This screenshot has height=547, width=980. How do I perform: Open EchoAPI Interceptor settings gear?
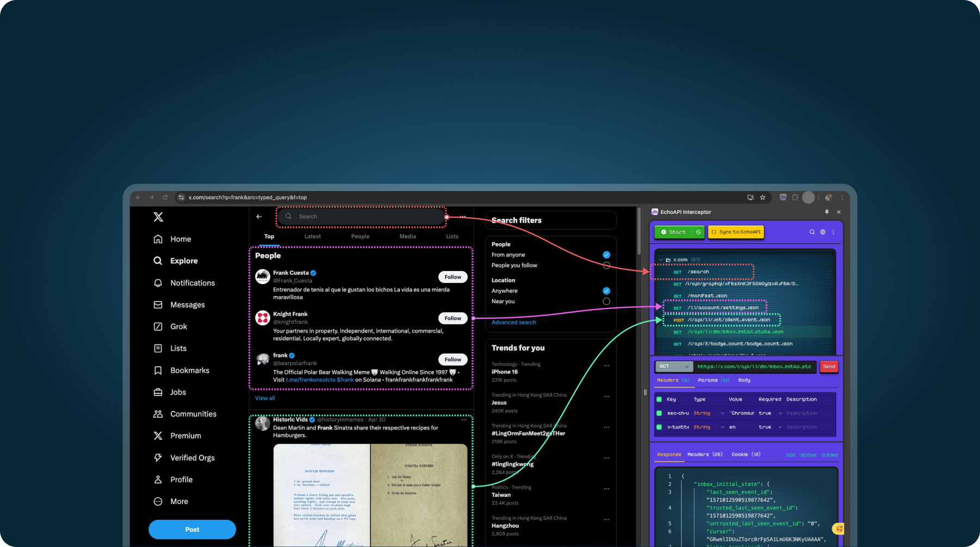pyautogui.click(x=823, y=232)
